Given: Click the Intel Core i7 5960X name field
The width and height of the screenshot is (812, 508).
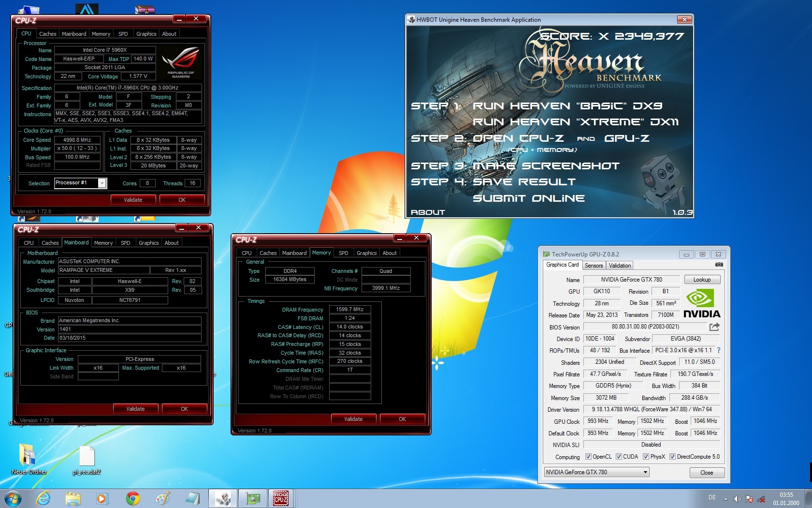Looking at the screenshot, I should click(105, 50).
